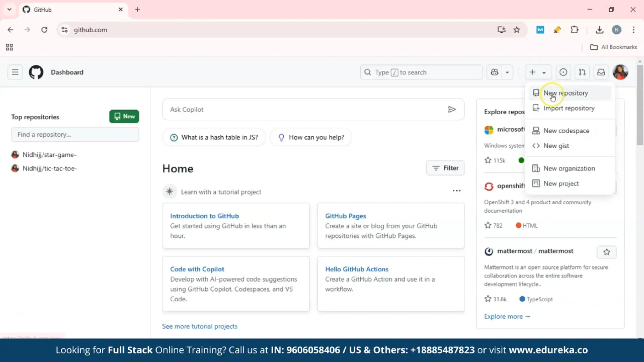
Task: Open Code with Copilot tutorial
Action: [197, 269]
